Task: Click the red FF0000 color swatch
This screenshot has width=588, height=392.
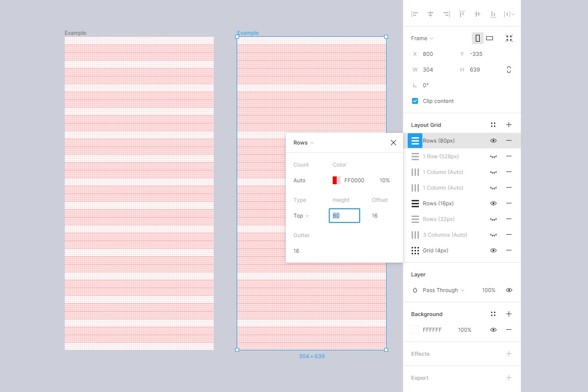Action: click(337, 180)
